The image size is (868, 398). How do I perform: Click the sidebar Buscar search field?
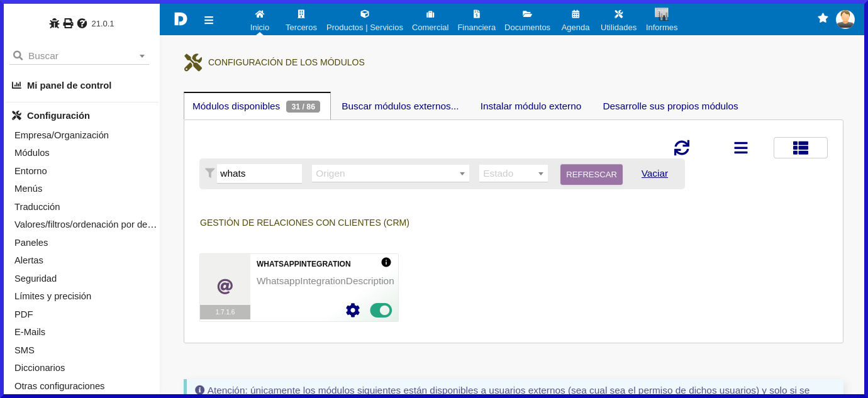pos(79,56)
